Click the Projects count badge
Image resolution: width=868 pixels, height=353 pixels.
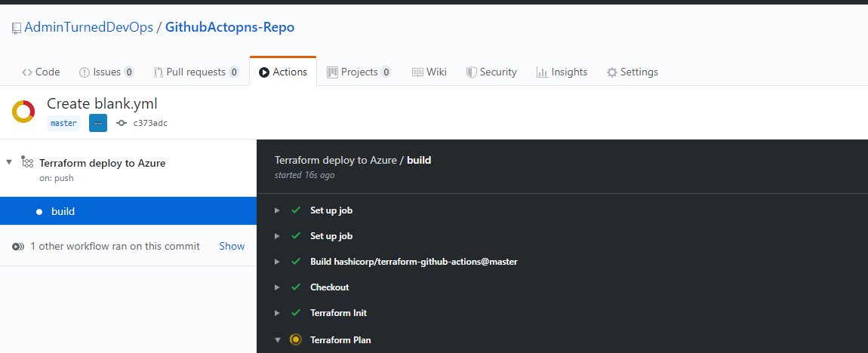point(386,72)
